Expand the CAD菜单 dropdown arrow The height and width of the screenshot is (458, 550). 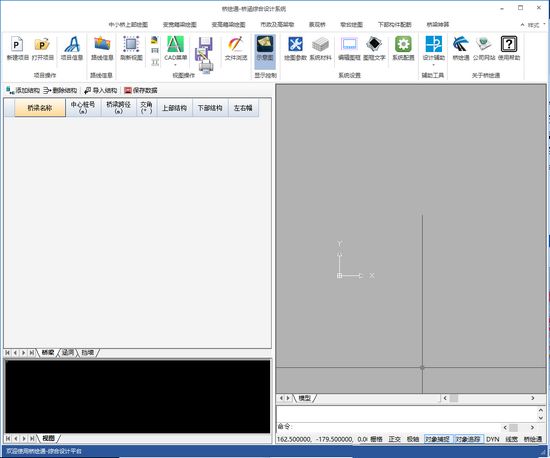tap(175, 65)
